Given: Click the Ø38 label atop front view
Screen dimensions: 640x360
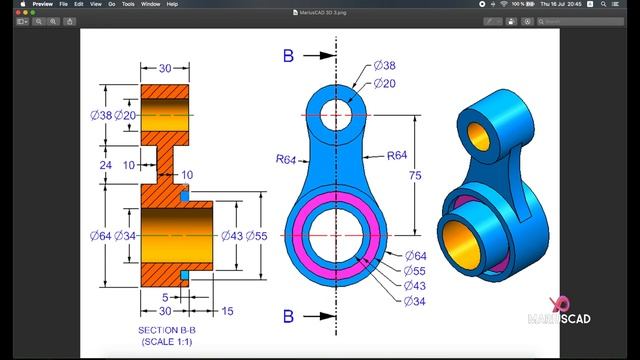Looking at the screenshot, I should click(384, 65).
